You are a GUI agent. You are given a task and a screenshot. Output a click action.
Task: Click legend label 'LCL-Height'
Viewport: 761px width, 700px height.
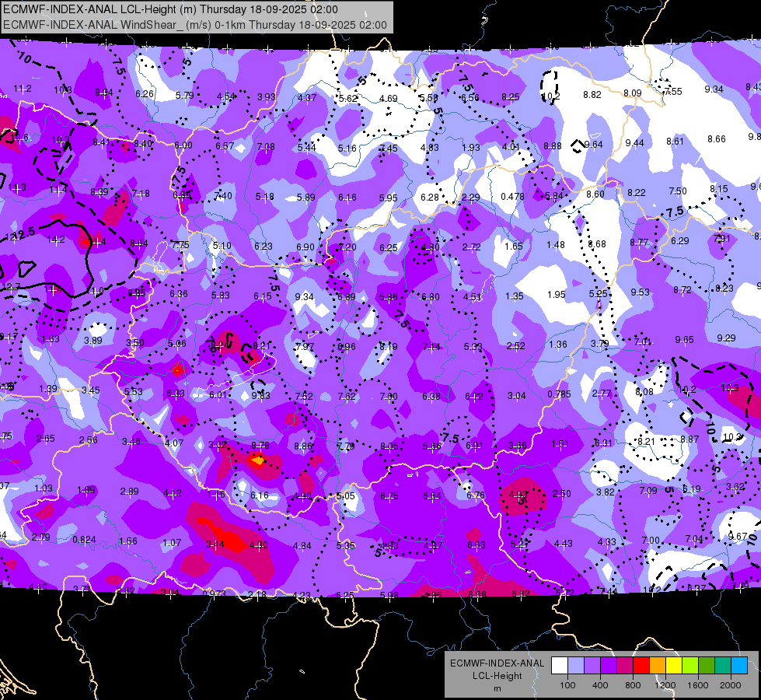pyautogui.click(x=497, y=676)
